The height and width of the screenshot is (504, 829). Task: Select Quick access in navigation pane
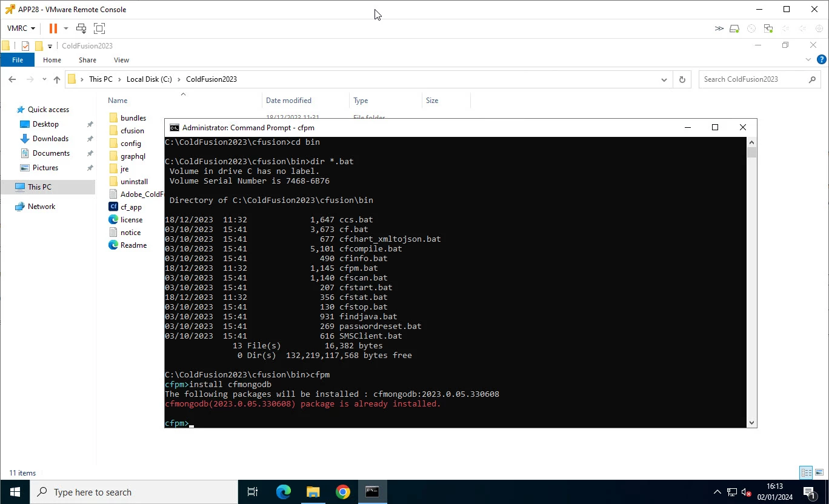point(48,110)
